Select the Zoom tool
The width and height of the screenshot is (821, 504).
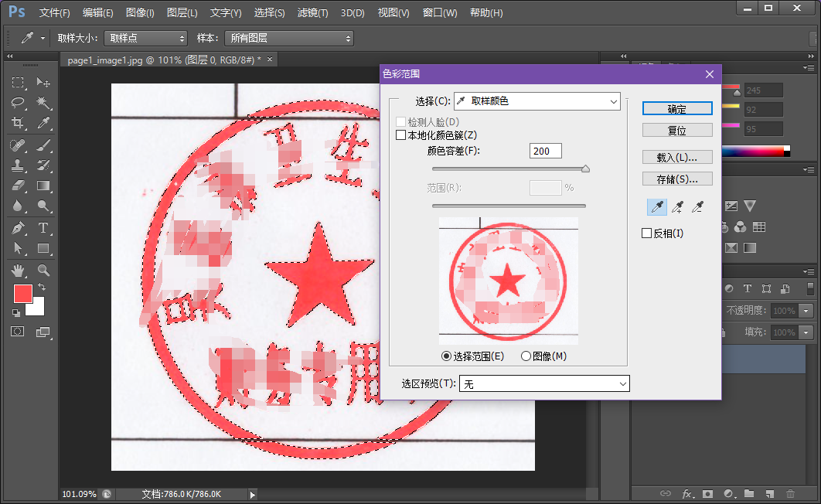click(x=43, y=270)
